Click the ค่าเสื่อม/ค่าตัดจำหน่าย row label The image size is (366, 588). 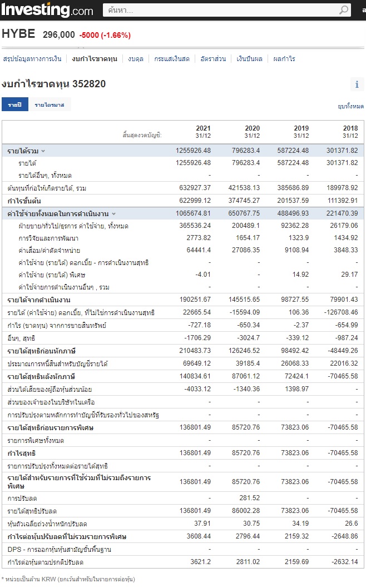pyautogui.click(x=49, y=251)
